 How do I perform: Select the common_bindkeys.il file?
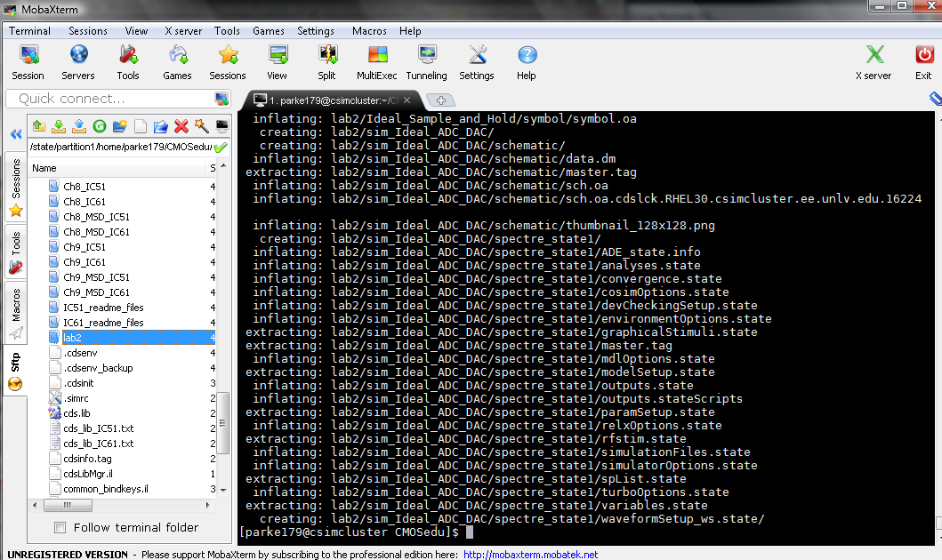coord(106,489)
